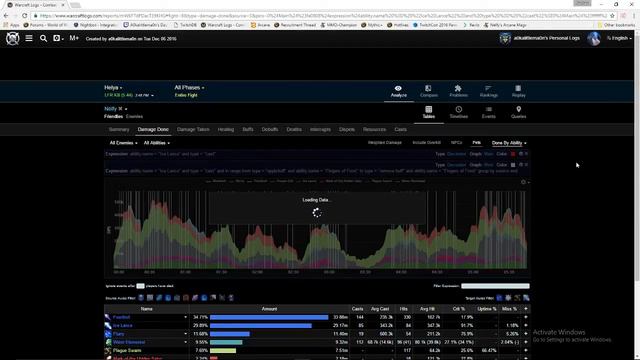Screen dimensions: 640x360
Task: Sort table by the Casts column header
Action: coord(357,309)
